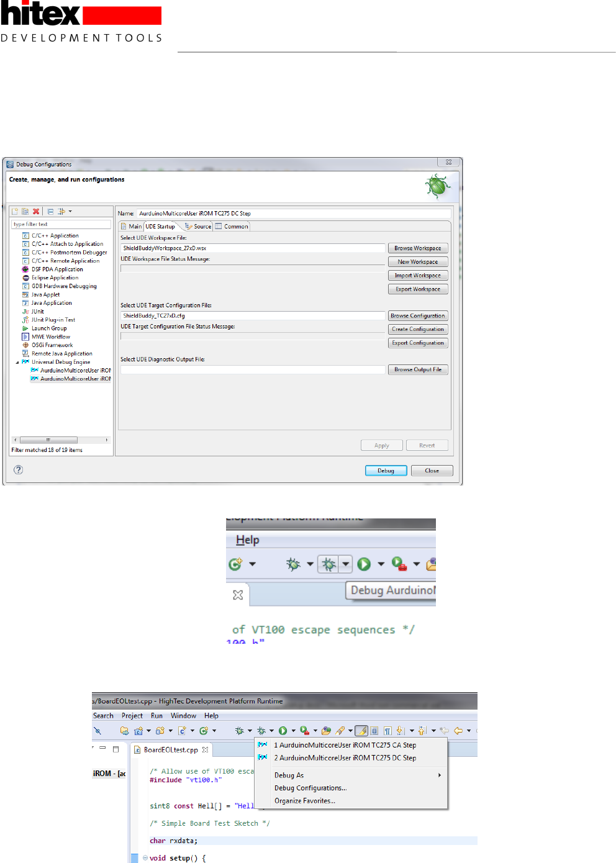The height and width of the screenshot is (863, 616).
Task: Click the filter launch configurations icon
Action: (61, 211)
